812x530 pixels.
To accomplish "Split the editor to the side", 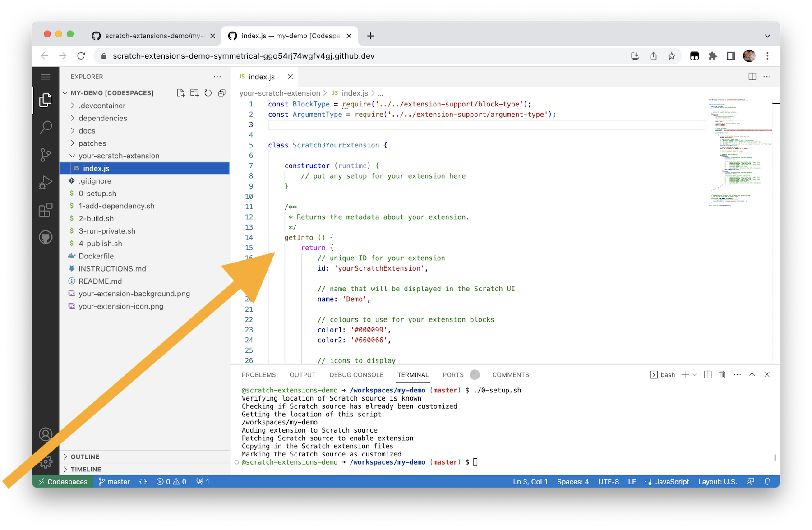I will pyautogui.click(x=752, y=76).
